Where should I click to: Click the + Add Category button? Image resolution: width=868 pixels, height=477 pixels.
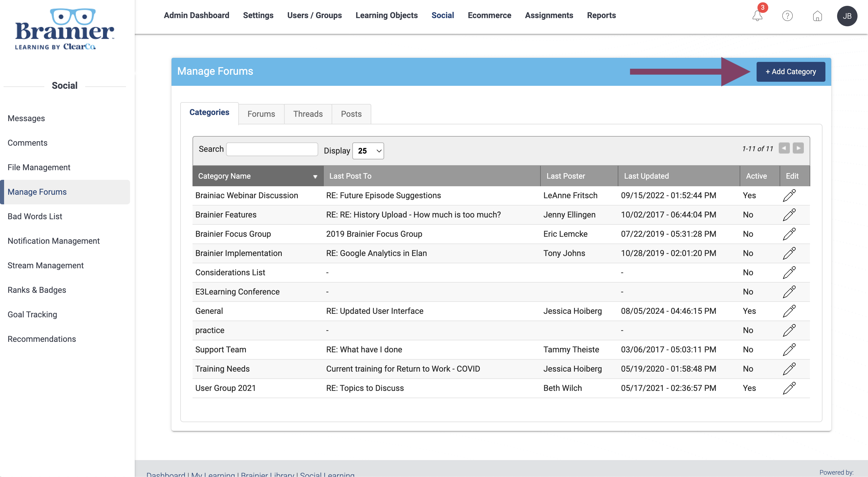790,72
